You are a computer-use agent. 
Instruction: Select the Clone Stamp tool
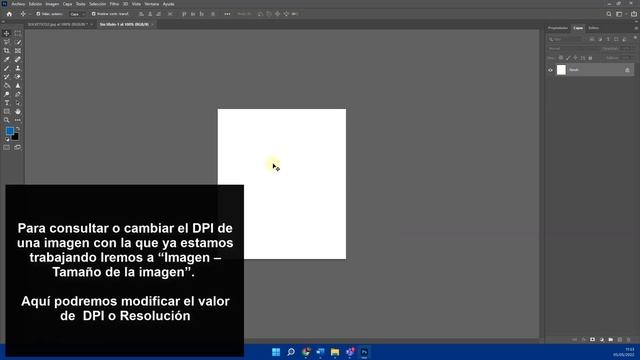point(18,68)
